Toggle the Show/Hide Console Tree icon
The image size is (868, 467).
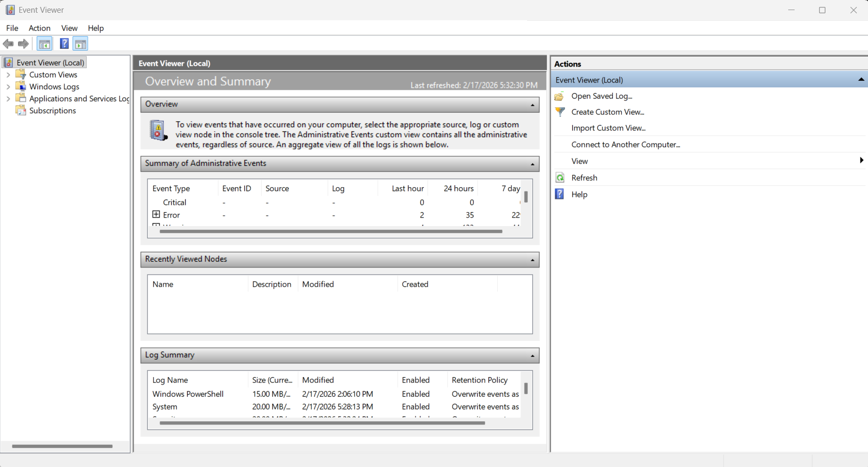45,44
